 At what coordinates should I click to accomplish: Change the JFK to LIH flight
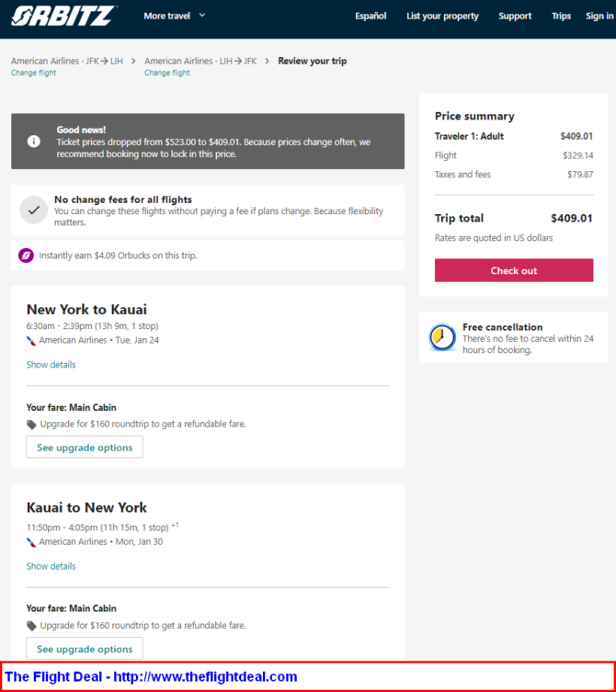click(x=34, y=73)
